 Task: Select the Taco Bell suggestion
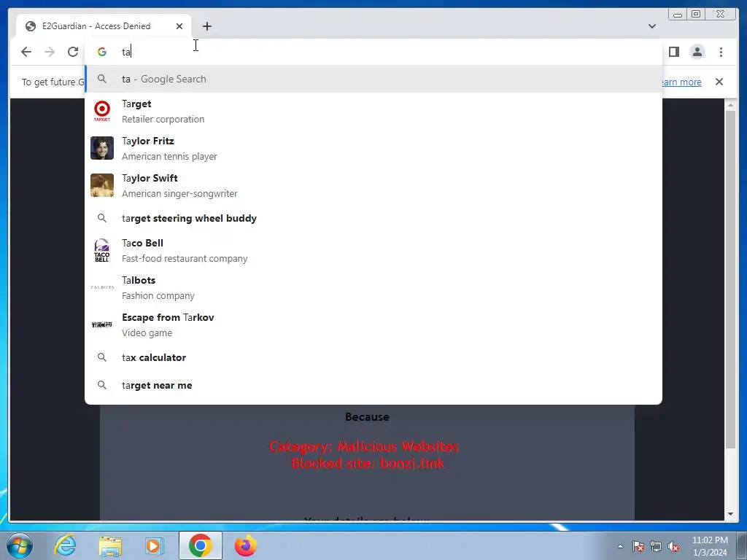click(373, 251)
